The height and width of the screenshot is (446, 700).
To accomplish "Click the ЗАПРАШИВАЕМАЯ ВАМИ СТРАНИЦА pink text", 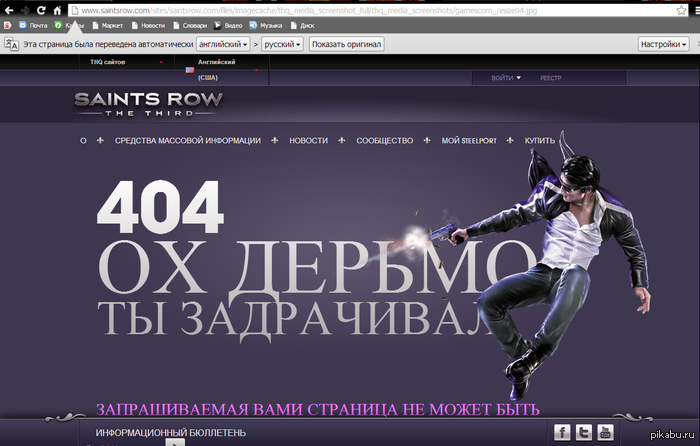I will pos(318,409).
